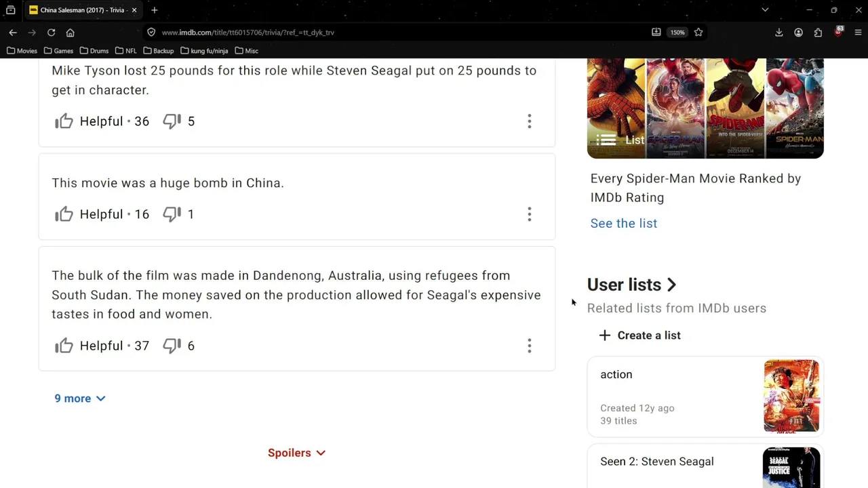Click the forward navigation arrow
The height and width of the screenshot is (488, 868).
pyautogui.click(x=32, y=33)
